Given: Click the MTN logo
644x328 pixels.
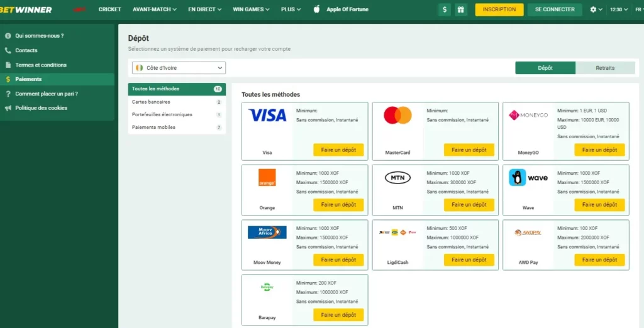Looking at the screenshot, I should click(x=397, y=178).
